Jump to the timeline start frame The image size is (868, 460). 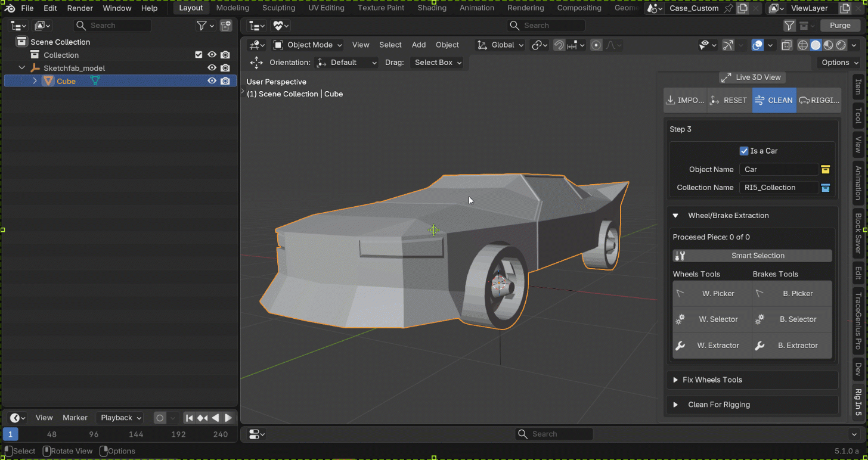[189, 418]
